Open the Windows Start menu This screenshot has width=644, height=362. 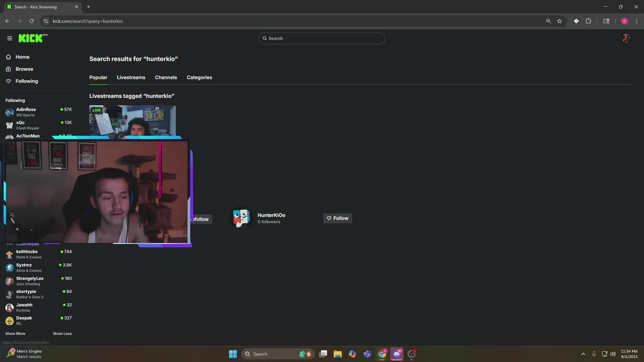pos(233,354)
